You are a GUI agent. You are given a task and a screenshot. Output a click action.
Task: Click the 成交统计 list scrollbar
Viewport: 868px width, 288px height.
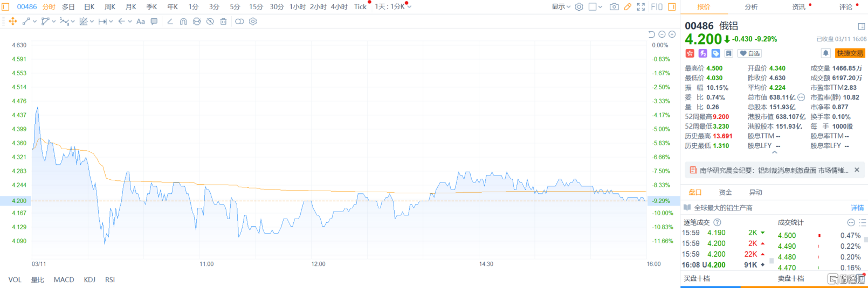pyautogui.click(x=865, y=240)
